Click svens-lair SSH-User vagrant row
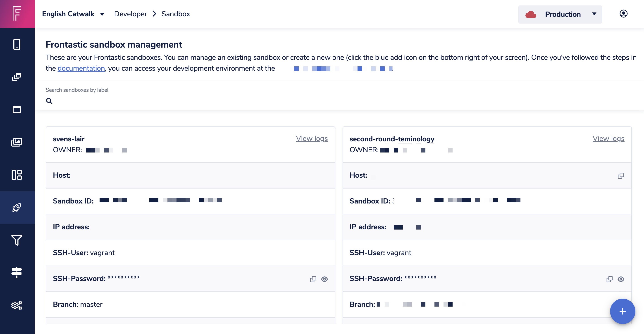This screenshot has width=644, height=334. pyautogui.click(x=191, y=253)
